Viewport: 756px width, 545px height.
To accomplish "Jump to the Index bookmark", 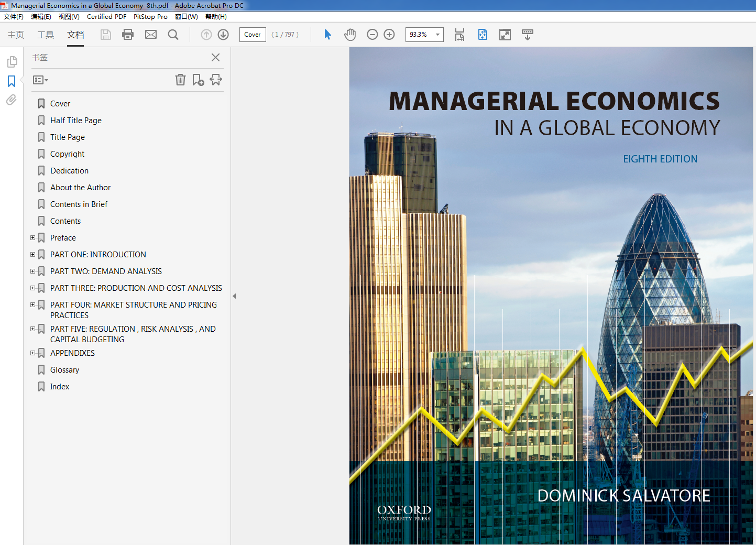I will point(60,387).
